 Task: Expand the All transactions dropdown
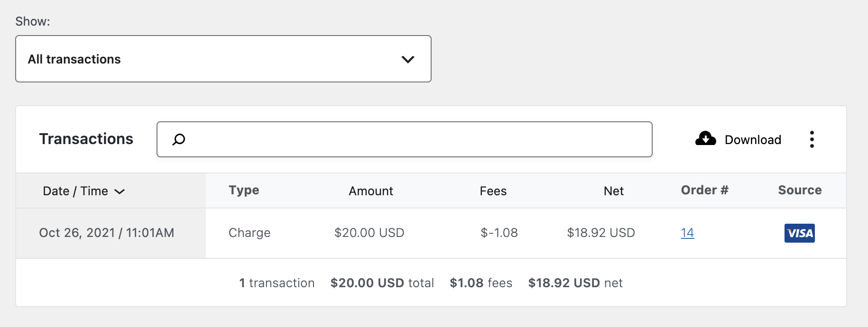[223, 59]
